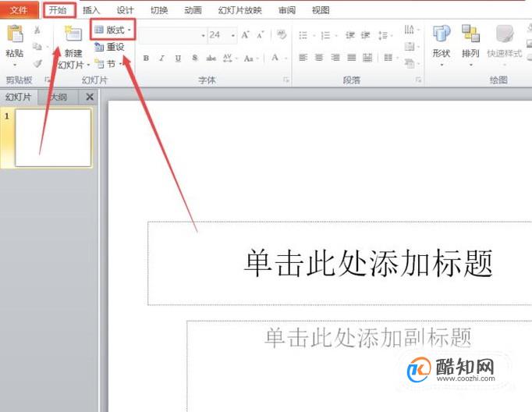Image resolution: width=532 pixels, height=412 pixels.
Task: Center align text
Action: tap(319, 58)
